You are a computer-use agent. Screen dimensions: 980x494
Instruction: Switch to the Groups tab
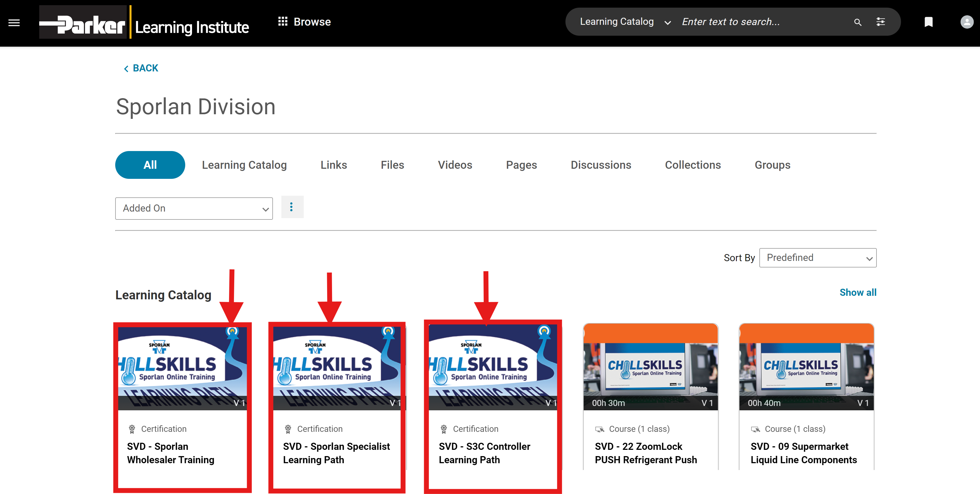pyautogui.click(x=772, y=165)
